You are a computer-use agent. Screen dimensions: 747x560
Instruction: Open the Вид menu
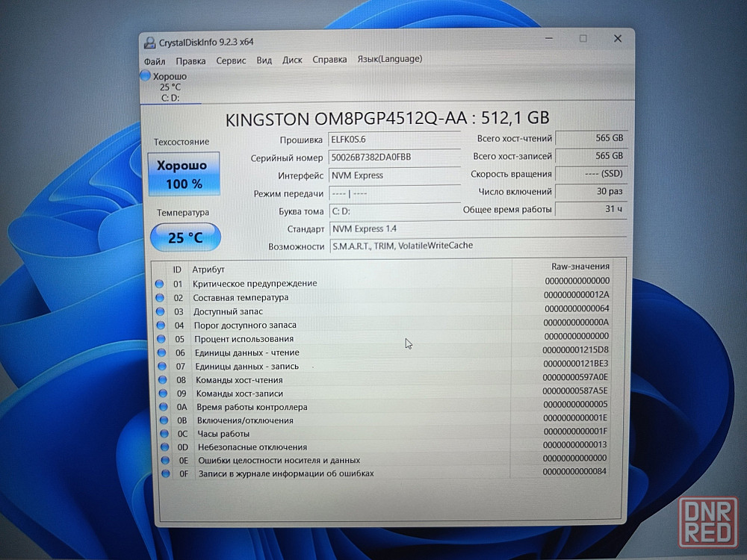tap(264, 60)
